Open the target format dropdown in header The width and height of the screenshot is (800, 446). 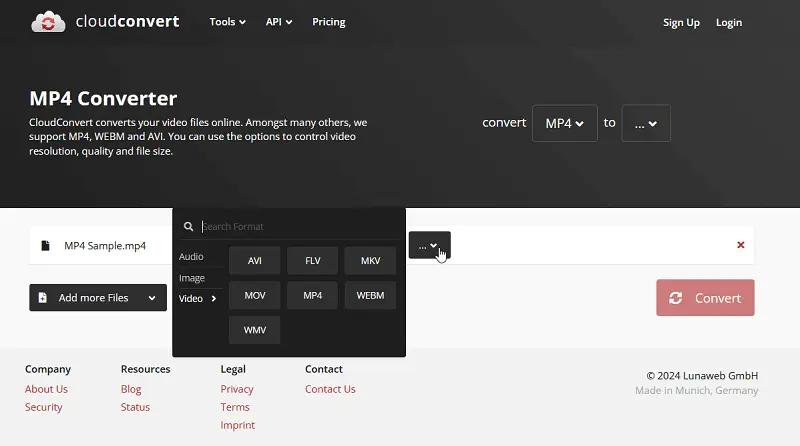point(645,123)
